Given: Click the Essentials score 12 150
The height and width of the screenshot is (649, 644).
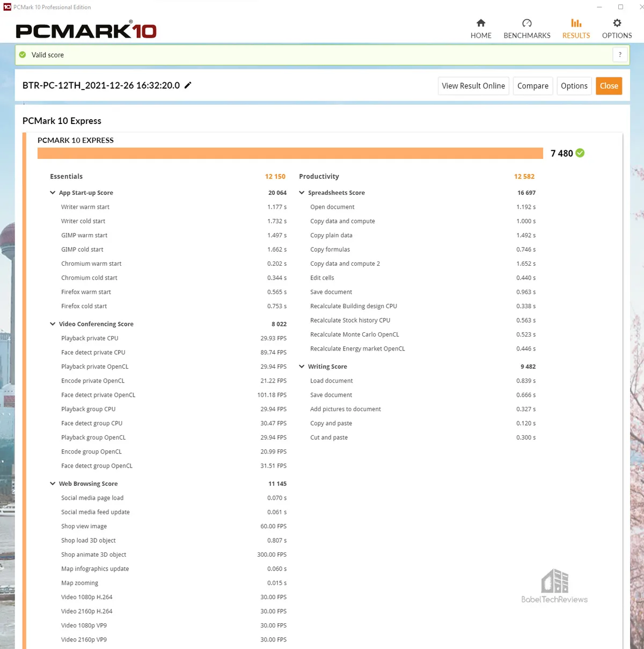Looking at the screenshot, I should pyautogui.click(x=275, y=177).
